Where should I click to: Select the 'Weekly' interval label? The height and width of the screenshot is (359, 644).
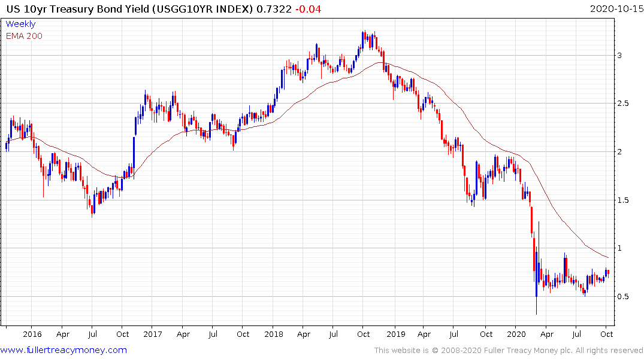20,24
